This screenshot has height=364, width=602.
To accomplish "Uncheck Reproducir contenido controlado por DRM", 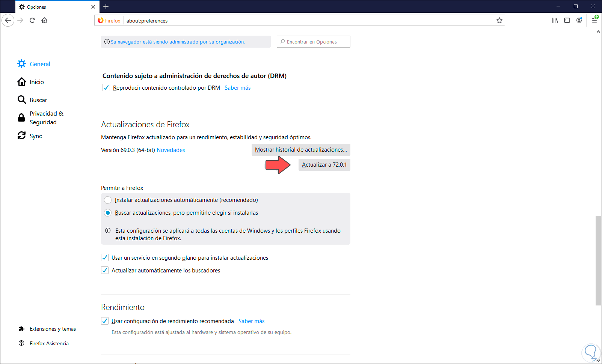I will click(106, 88).
